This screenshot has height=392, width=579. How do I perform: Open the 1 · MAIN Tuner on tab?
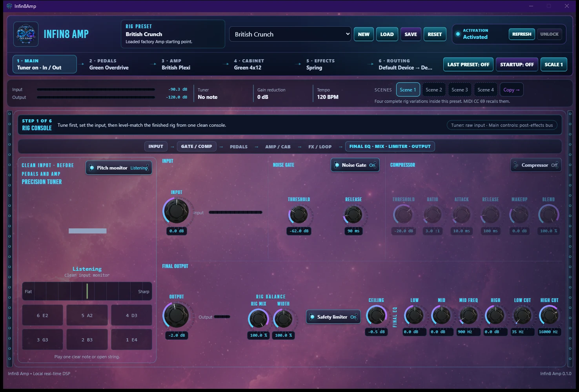44,64
